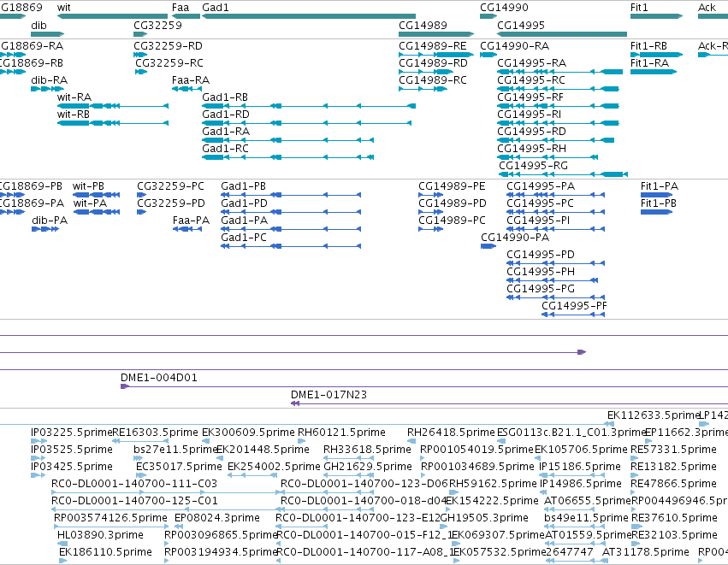Select the Faa gene label
The width and height of the screenshot is (728, 565).
tap(181, 8)
